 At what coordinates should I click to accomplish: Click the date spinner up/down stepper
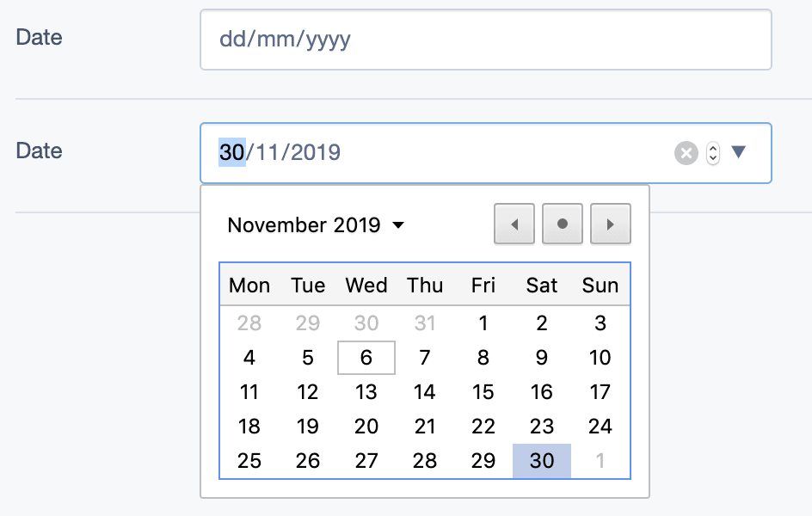[x=713, y=153]
